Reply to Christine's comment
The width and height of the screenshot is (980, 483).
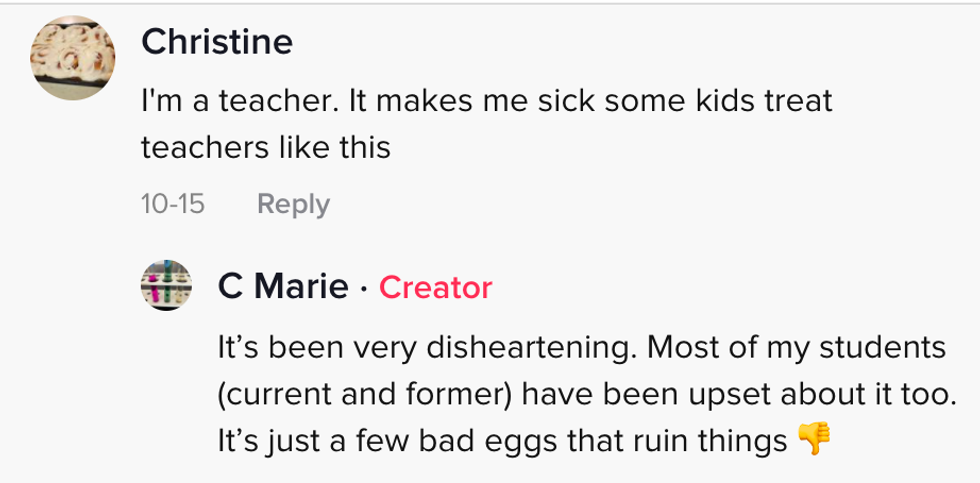(293, 204)
